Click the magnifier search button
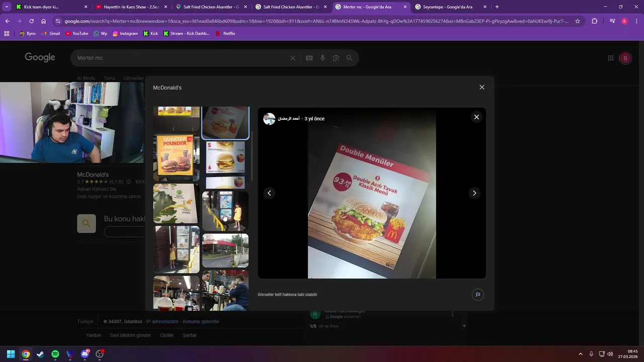644x362 pixels. pos(349,58)
